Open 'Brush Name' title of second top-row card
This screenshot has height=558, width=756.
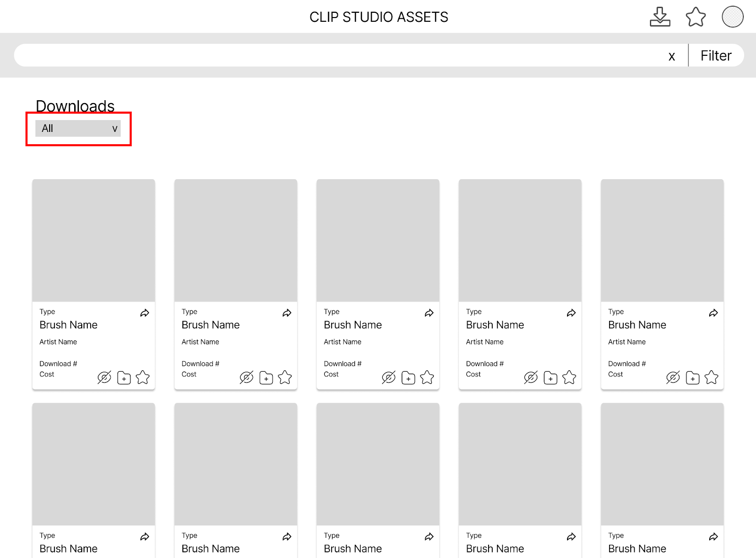(x=211, y=325)
